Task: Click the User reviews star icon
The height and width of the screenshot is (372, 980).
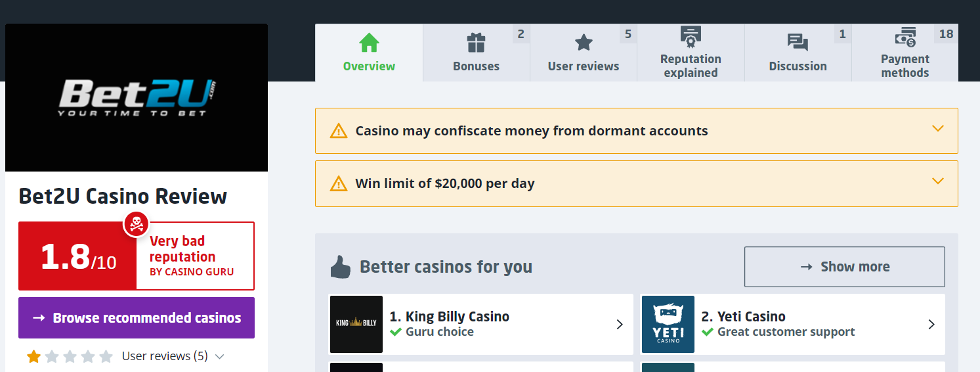Action: 584,43
